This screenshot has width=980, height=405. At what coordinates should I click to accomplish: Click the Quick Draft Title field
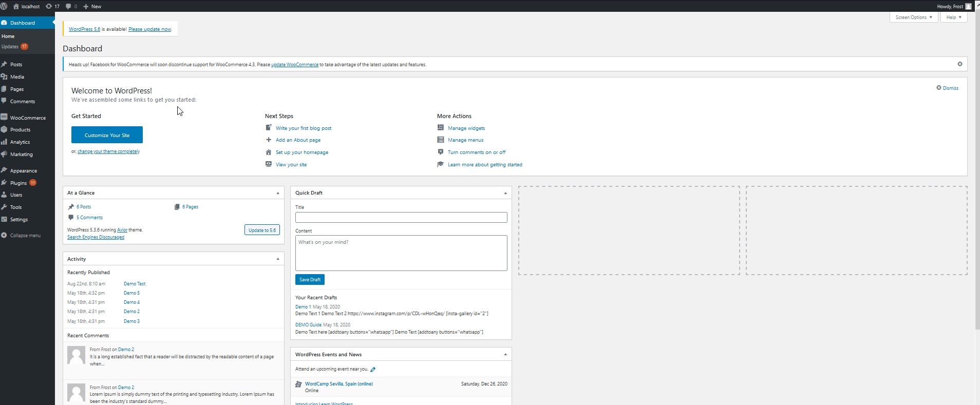pyautogui.click(x=401, y=218)
